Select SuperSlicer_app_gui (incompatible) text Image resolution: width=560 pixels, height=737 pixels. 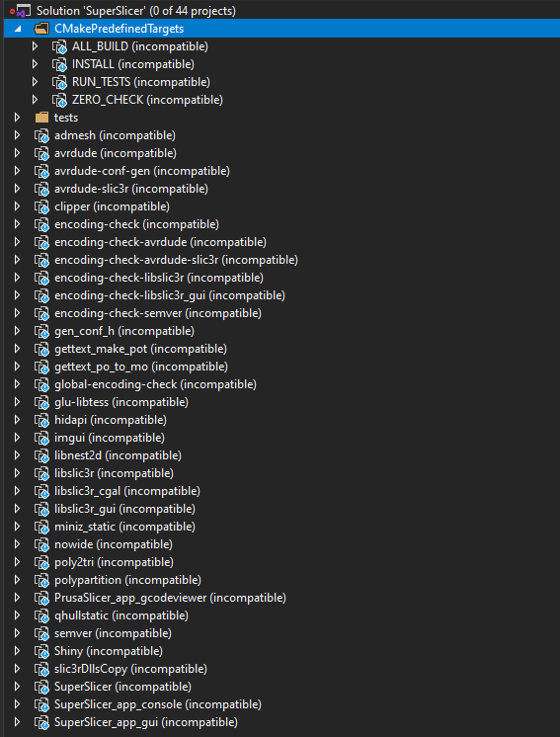146,722
